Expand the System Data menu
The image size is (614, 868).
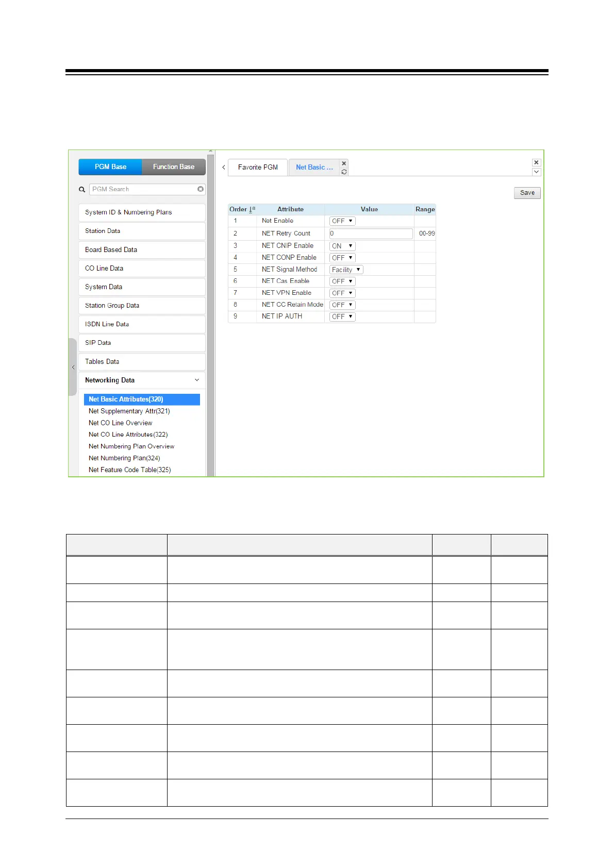coord(142,287)
